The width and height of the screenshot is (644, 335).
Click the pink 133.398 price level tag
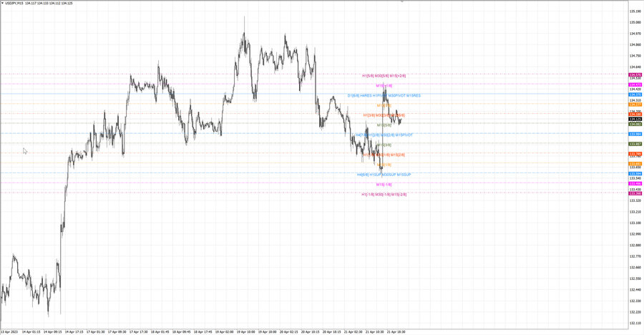(x=635, y=193)
